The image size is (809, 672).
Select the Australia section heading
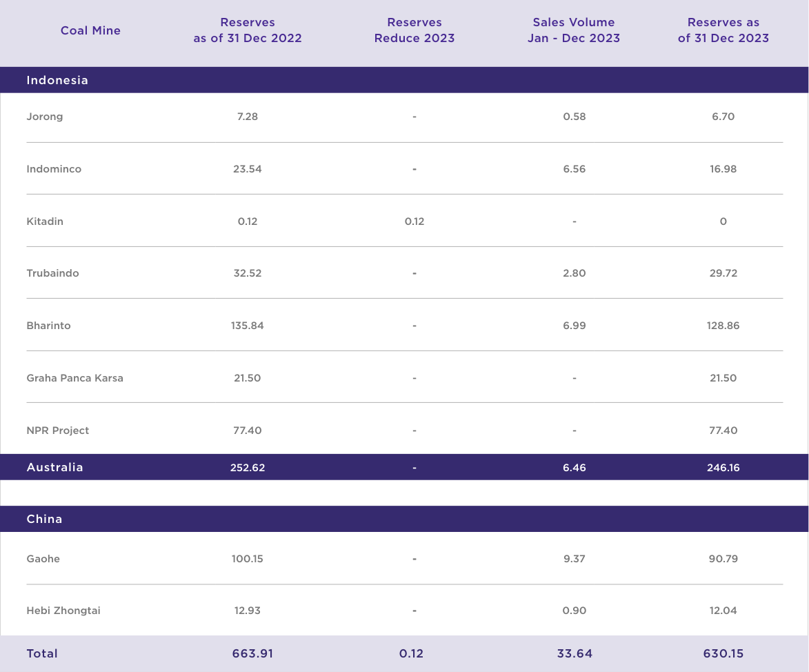tap(54, 467)
